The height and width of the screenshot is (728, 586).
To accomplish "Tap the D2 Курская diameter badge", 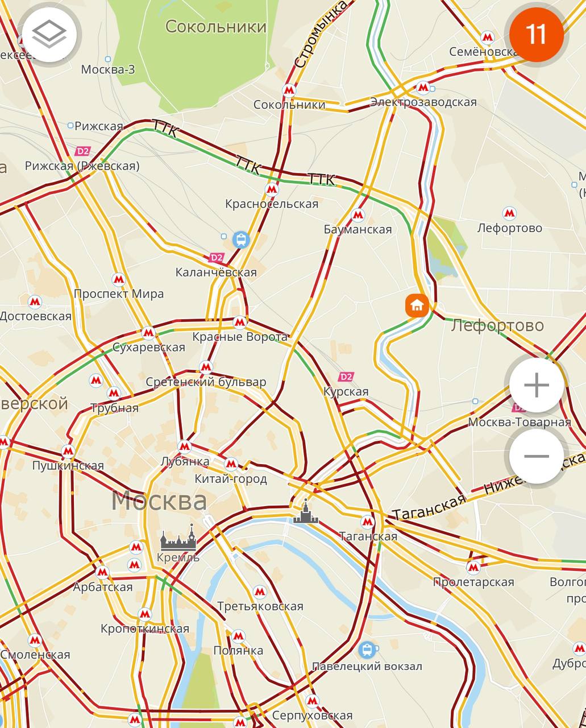I will coord(346,377).
